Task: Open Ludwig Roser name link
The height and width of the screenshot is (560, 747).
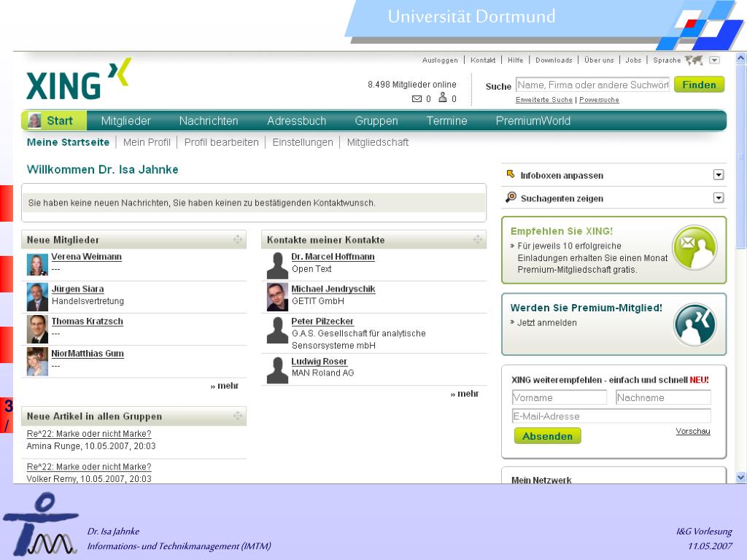Action: [319, 362]
